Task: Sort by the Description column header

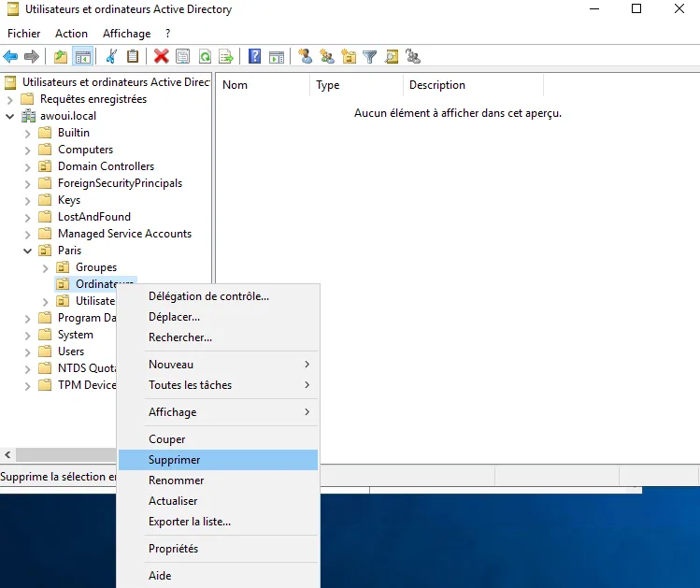Action: (473, 85)
